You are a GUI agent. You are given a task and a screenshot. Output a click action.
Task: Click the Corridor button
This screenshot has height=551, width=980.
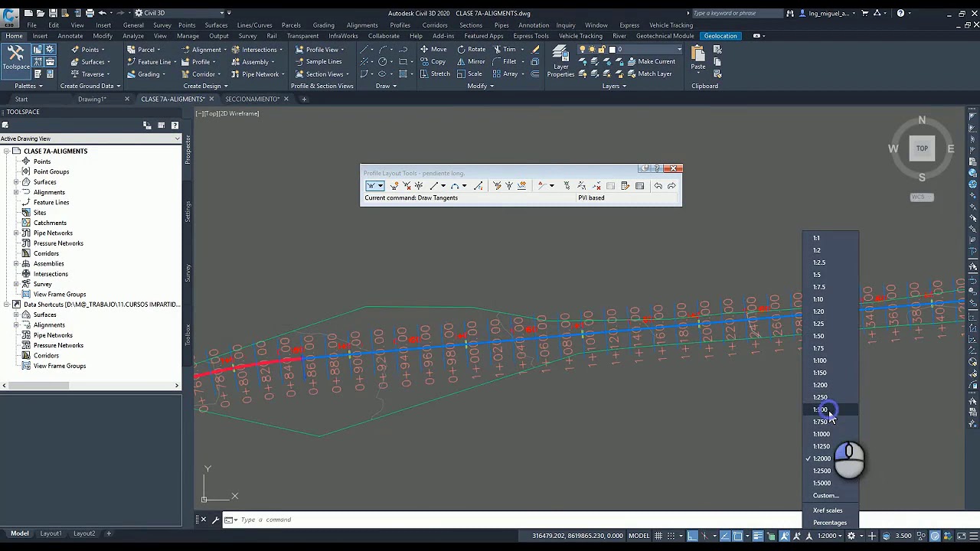(x=201, y=73)
